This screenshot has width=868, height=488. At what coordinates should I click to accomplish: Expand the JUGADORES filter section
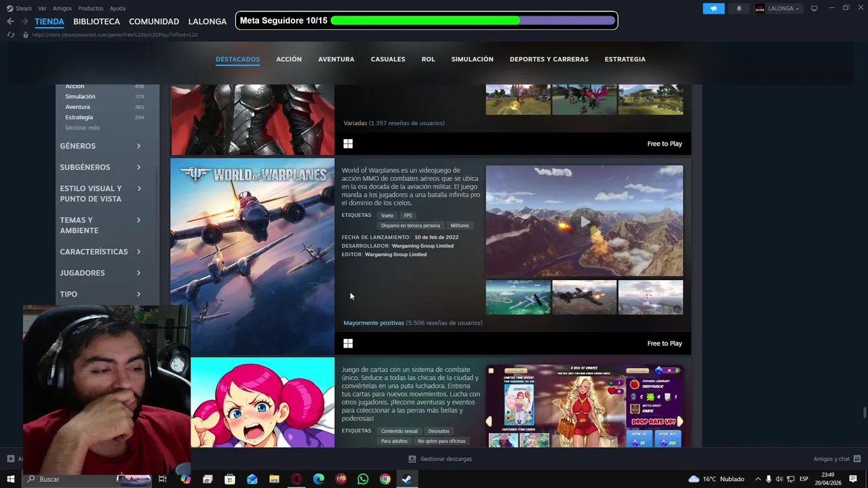point(100,273)
